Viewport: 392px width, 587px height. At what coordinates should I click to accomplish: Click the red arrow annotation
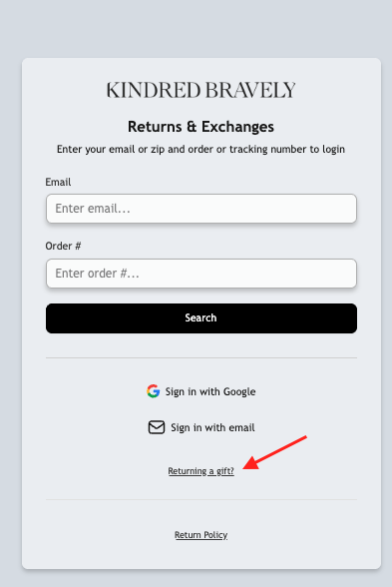[274, 452]
